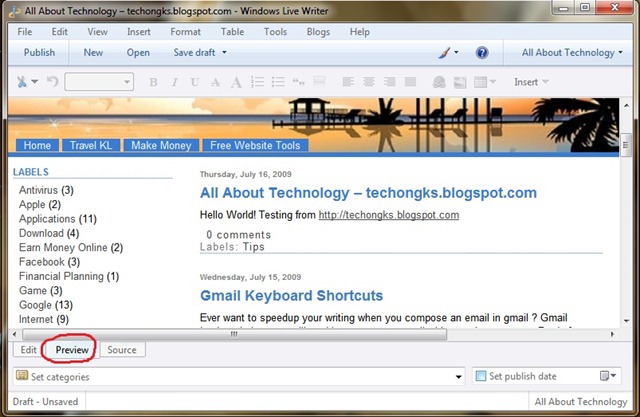
Task: Click the Insert picture icon
Action: click(460, 82)
